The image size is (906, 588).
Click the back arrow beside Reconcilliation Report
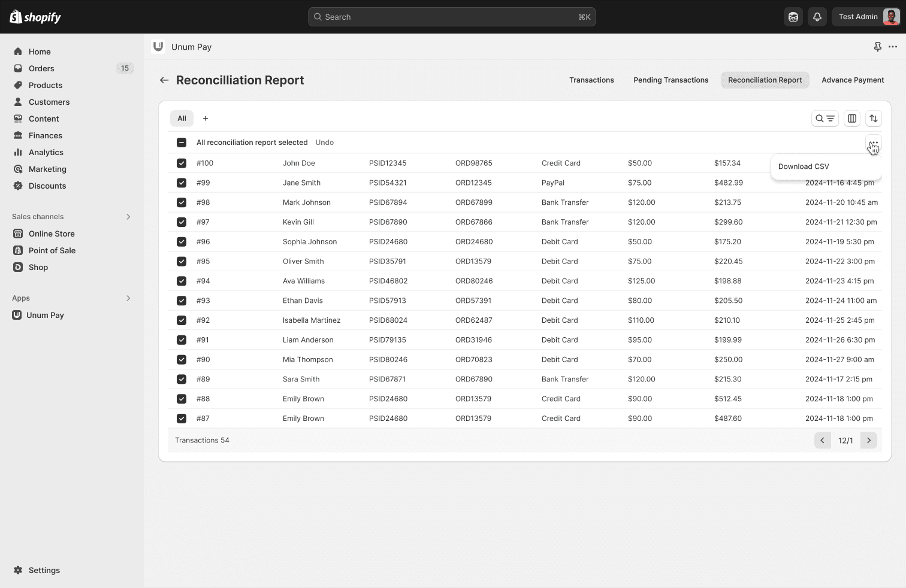[x=164, y=80]
